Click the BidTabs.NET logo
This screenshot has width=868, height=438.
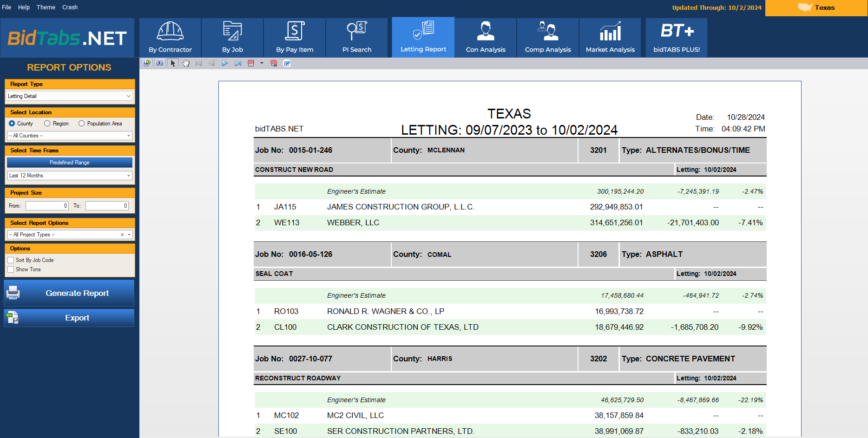[x=67, y=38]
